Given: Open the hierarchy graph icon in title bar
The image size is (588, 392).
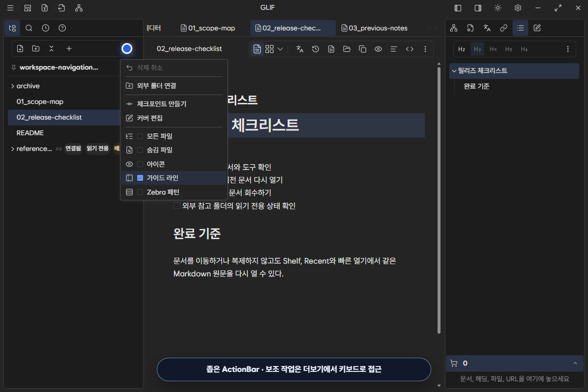Looking at the screenshot, I should pos(79,8).
